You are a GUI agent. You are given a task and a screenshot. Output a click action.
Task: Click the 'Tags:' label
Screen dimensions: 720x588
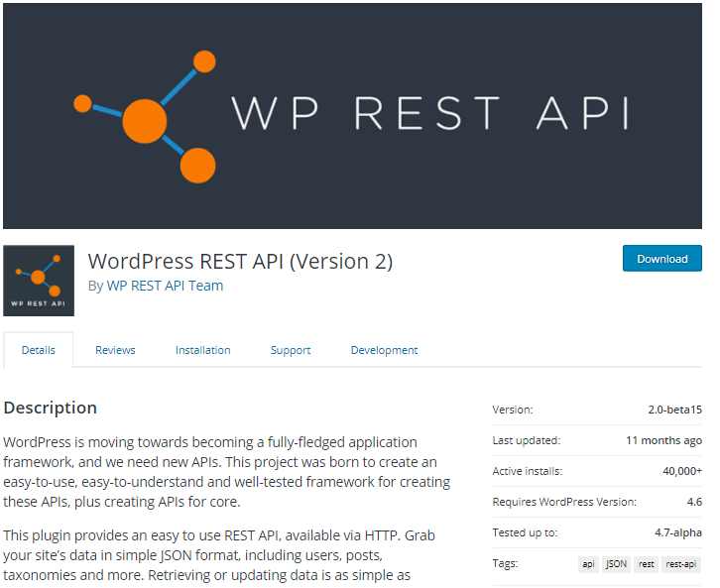pyautogui.click(x=505, y=563)
